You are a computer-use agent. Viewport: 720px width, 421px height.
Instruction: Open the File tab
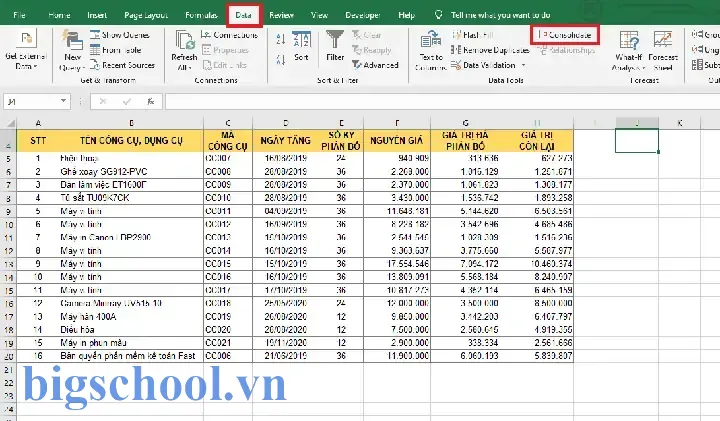coord(19,15)
